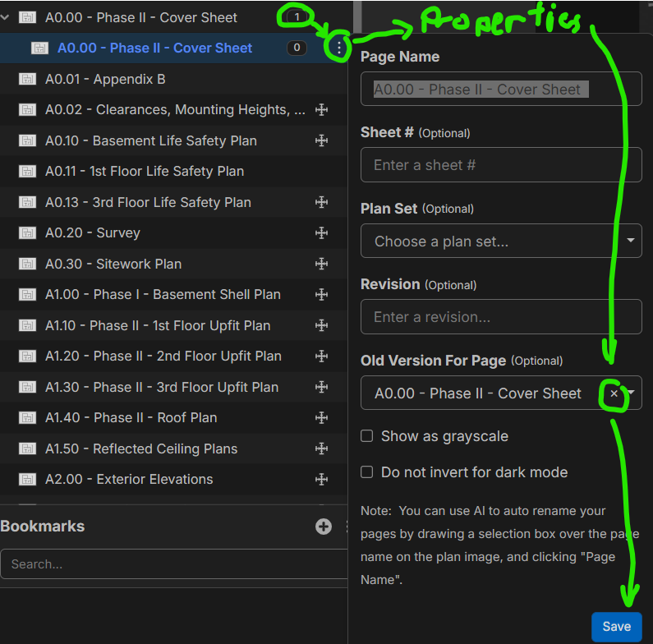Click the version count badge showing 1
The height and width of the screenshot is (644, 653).
coord(297,17)
